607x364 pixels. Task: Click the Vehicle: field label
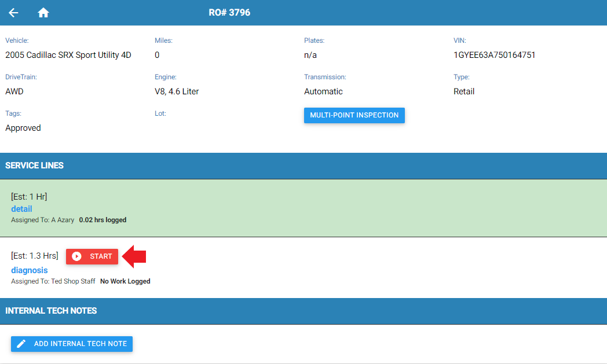pyautogui.click(x=17, y=41)
